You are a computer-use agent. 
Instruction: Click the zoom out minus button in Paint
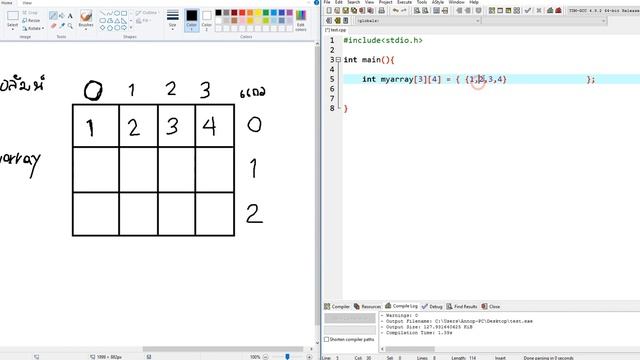[266, 357]
